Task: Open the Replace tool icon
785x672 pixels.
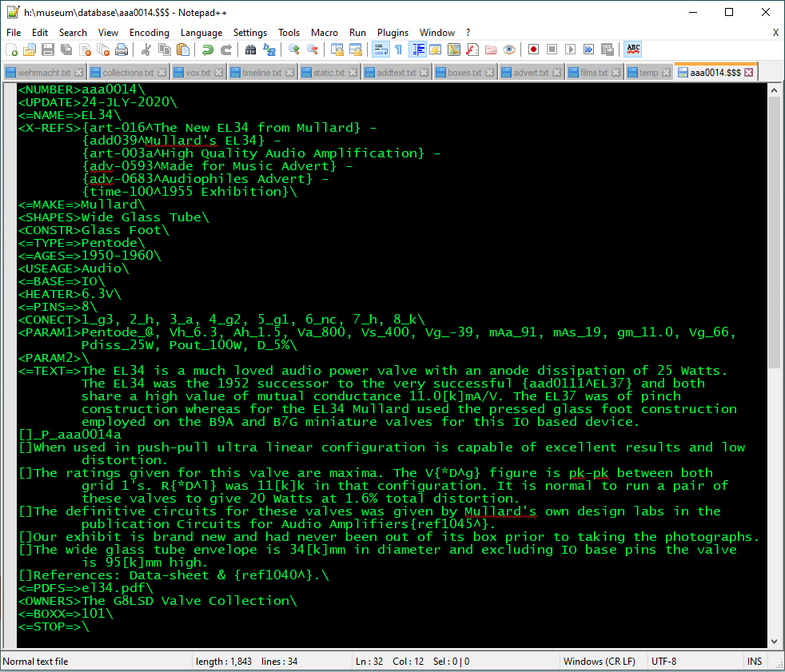Action: (269, 49)
